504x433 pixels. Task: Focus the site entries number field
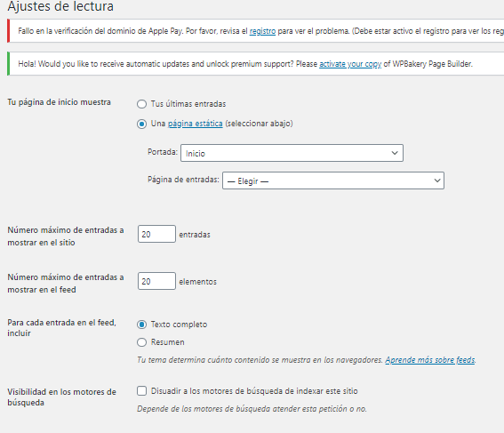coord(156,234)
